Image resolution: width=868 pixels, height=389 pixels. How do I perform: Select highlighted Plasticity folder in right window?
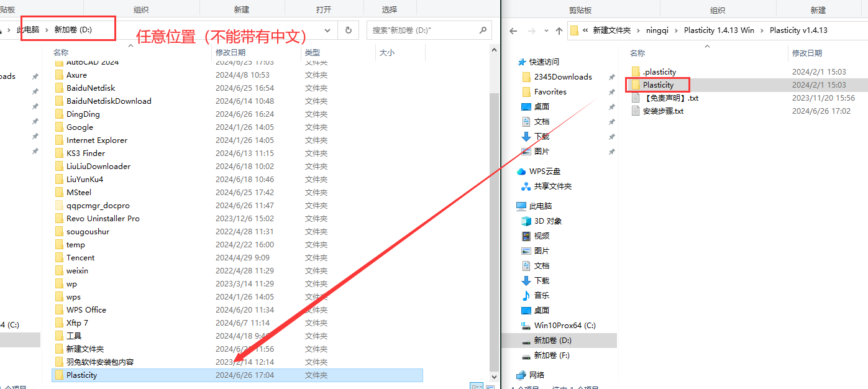[747, 85]
